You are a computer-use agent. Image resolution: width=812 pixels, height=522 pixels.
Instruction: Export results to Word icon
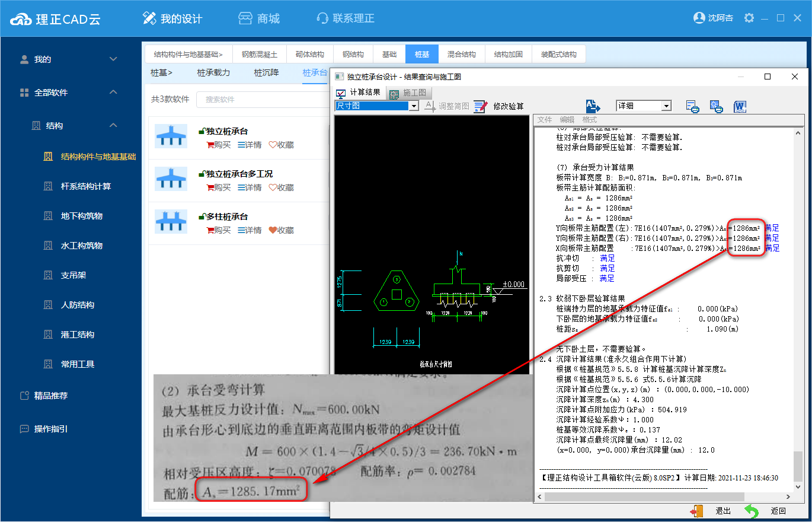740,106
